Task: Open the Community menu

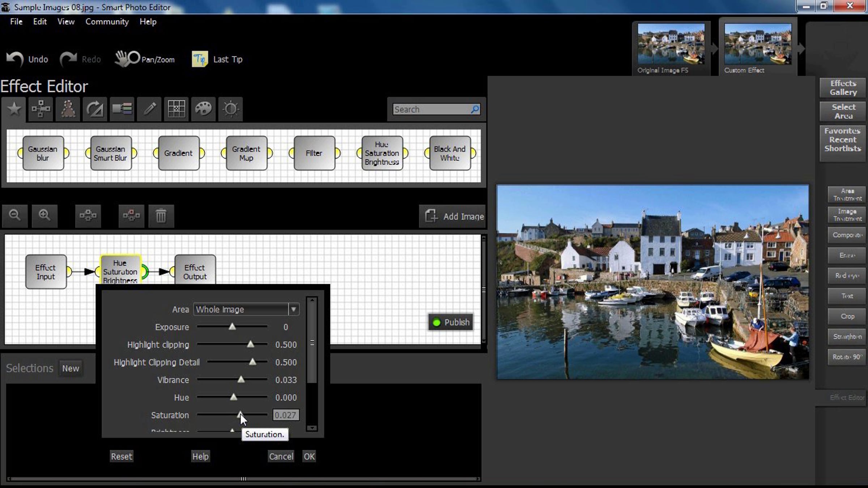Action: point(107,22)
